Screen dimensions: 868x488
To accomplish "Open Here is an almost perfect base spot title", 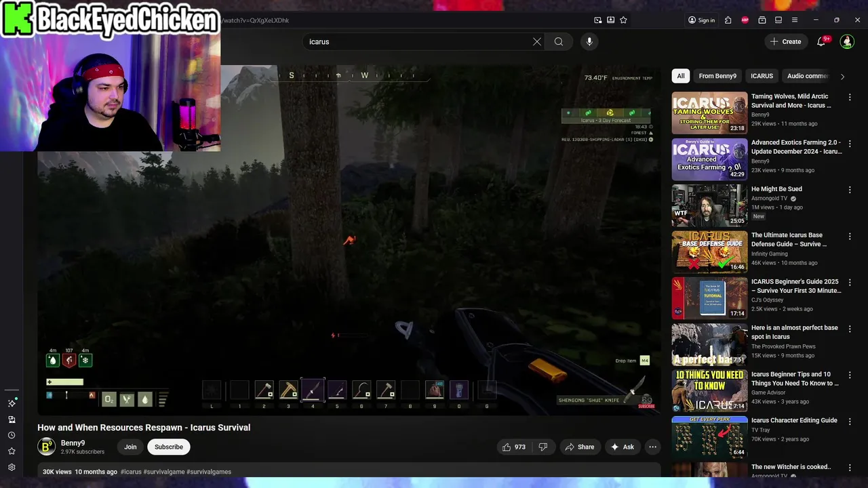I will (x=795, y=332).
